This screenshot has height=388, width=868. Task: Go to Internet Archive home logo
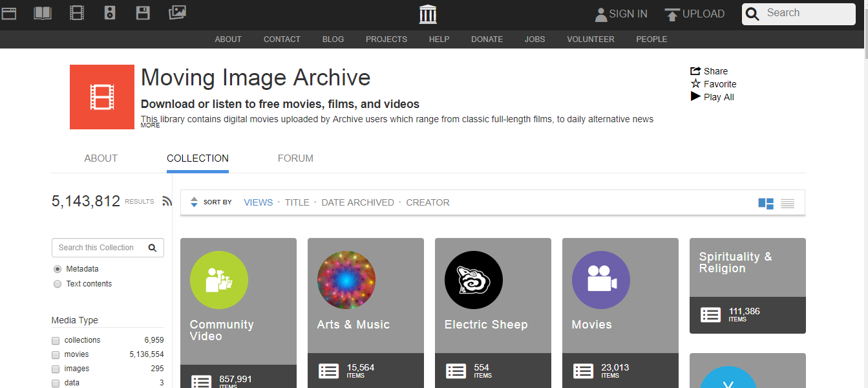click(428, 14)
